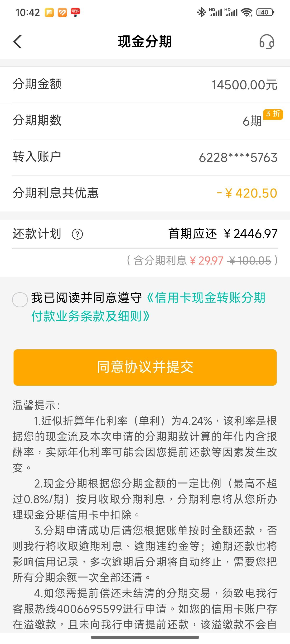The width and height of the screenshot is (290, 644).
Task: Tap the 分期金额 14500.00元 row
Action: click(x=145, y=85)
